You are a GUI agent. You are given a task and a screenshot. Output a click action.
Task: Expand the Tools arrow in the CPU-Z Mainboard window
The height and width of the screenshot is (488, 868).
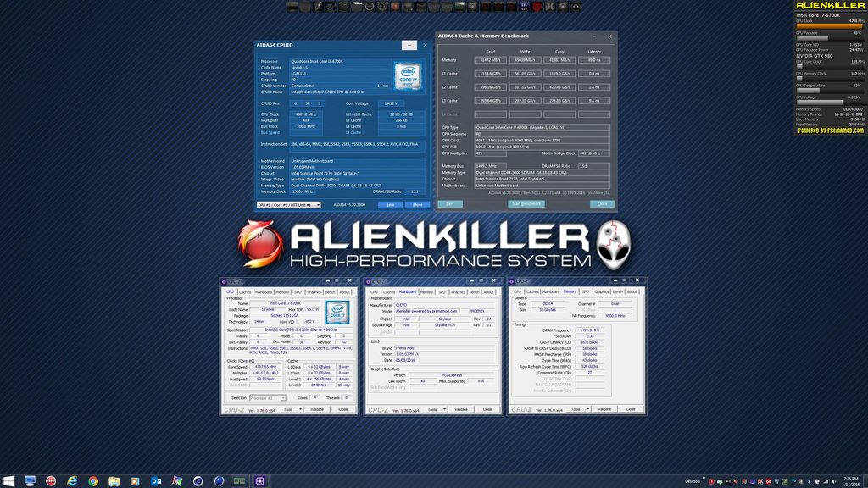444,409
